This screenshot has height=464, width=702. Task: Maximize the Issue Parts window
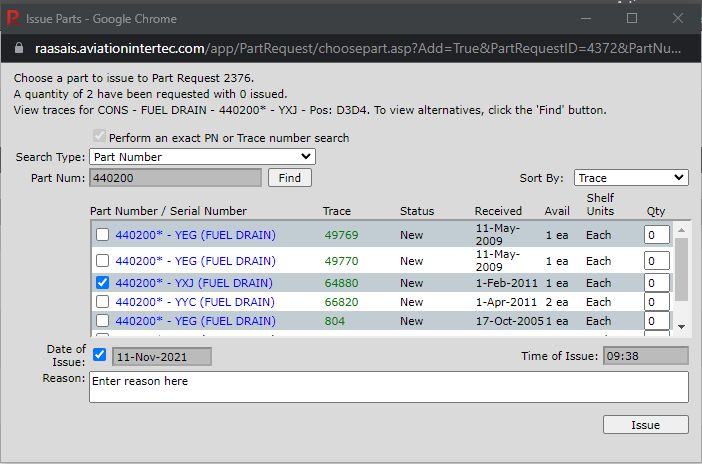[x=631, y=18]
